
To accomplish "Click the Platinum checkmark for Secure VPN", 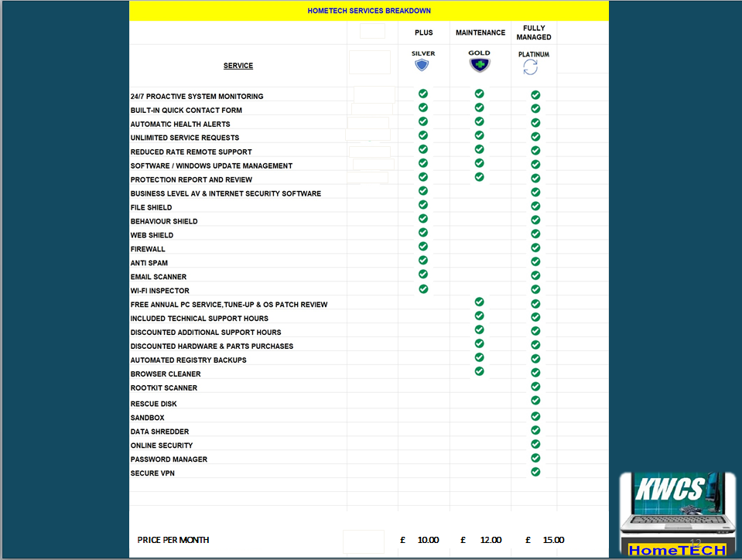I will point(535,472).
